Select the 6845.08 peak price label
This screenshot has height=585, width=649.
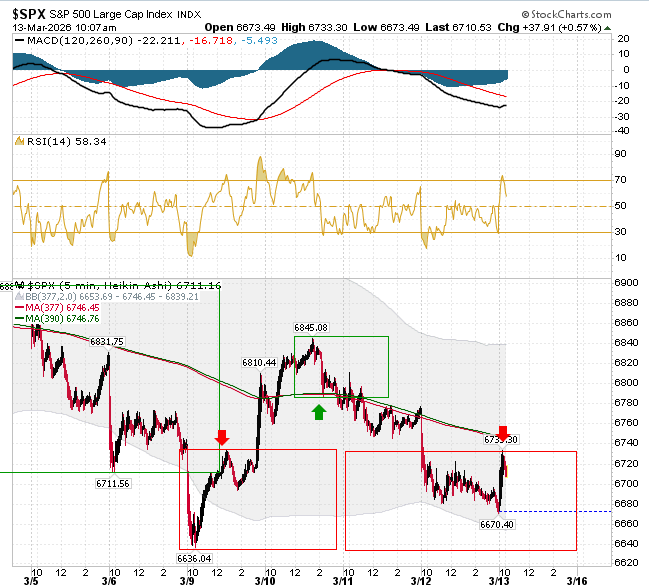pos(311,327)
